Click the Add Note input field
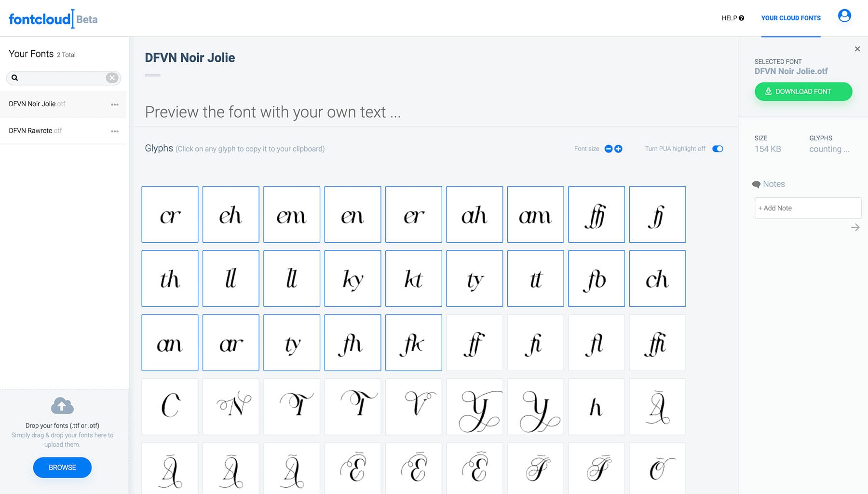868x494 pixels. (808, 208)
